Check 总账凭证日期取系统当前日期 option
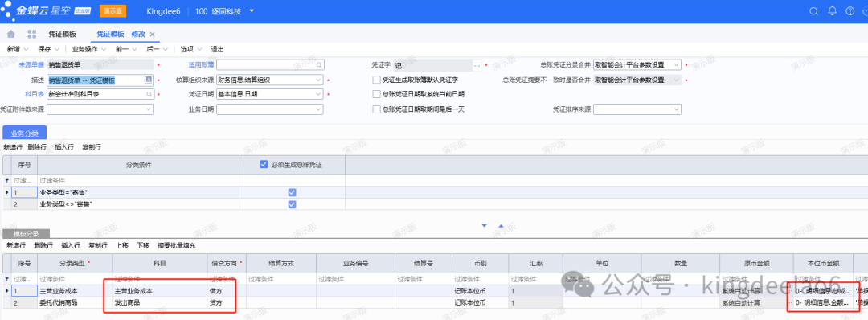The width and height of the screenshot is (868, 320). (377, 94)
